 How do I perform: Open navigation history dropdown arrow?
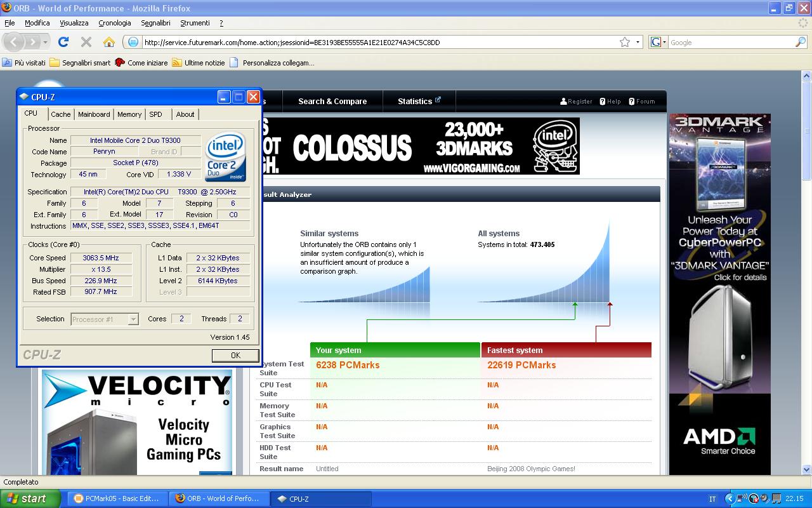tap(45, 43)
